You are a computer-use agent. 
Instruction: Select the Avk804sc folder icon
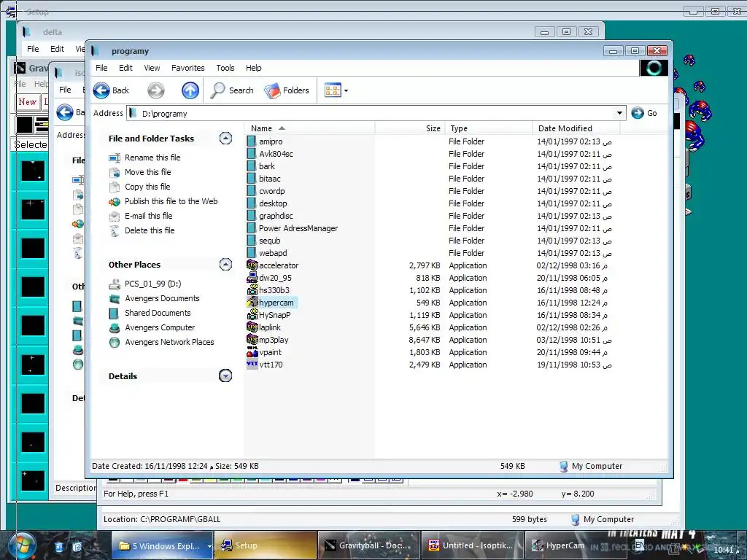(x=252, y=154)
